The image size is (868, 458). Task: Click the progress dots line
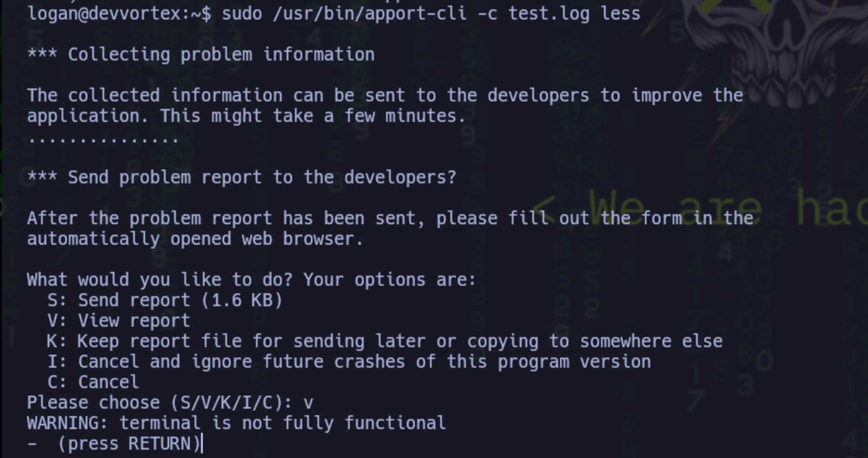103,139
